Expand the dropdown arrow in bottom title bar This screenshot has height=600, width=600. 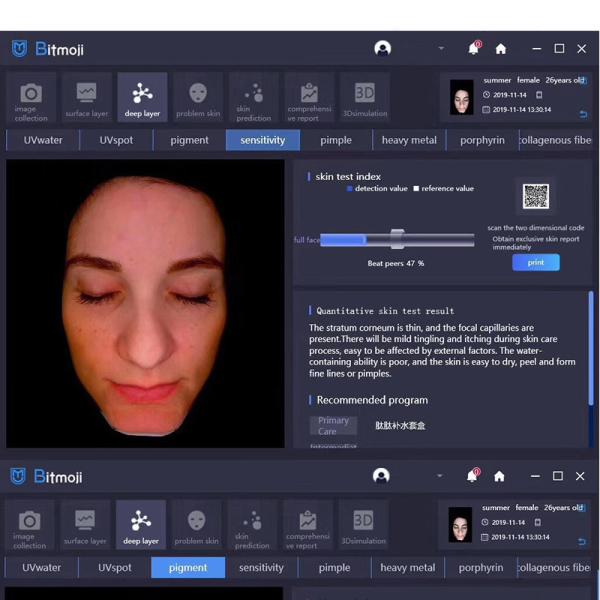(x=441, y=476)
